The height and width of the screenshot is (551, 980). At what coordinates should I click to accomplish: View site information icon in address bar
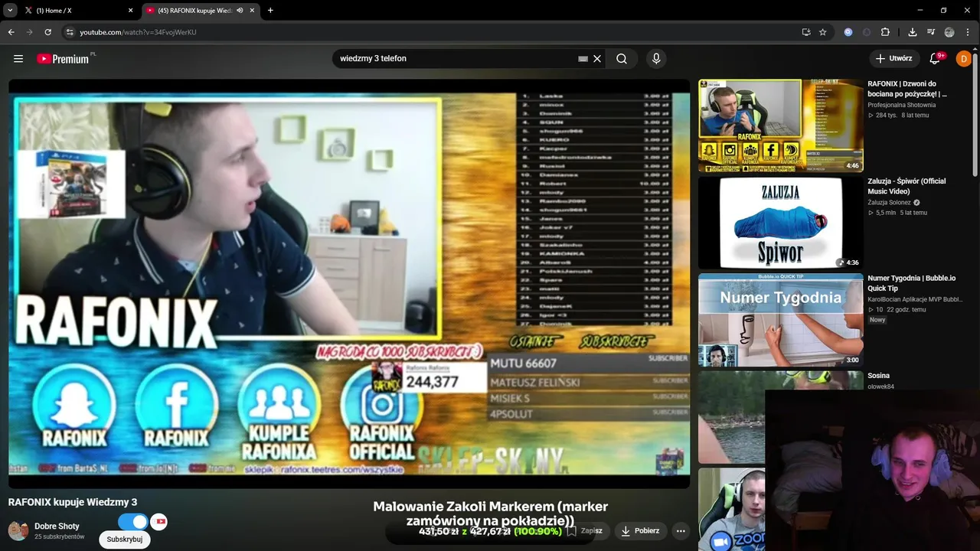(70, 32)
